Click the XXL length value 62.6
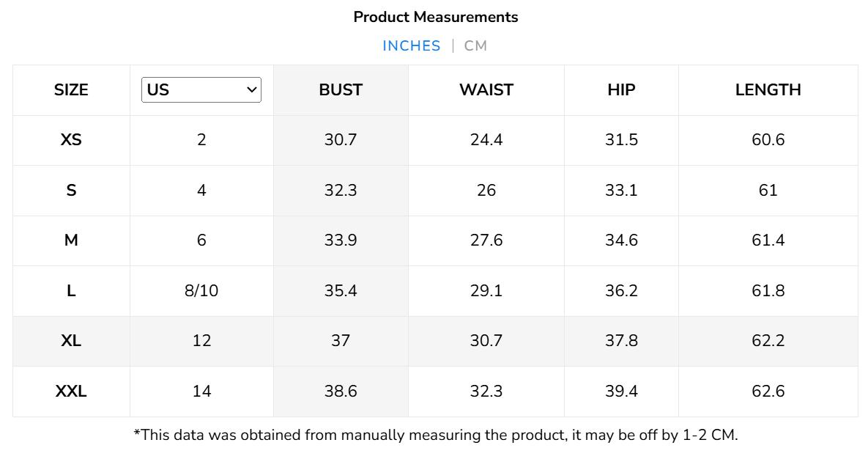Screen dimensions: 868x459 768,392
